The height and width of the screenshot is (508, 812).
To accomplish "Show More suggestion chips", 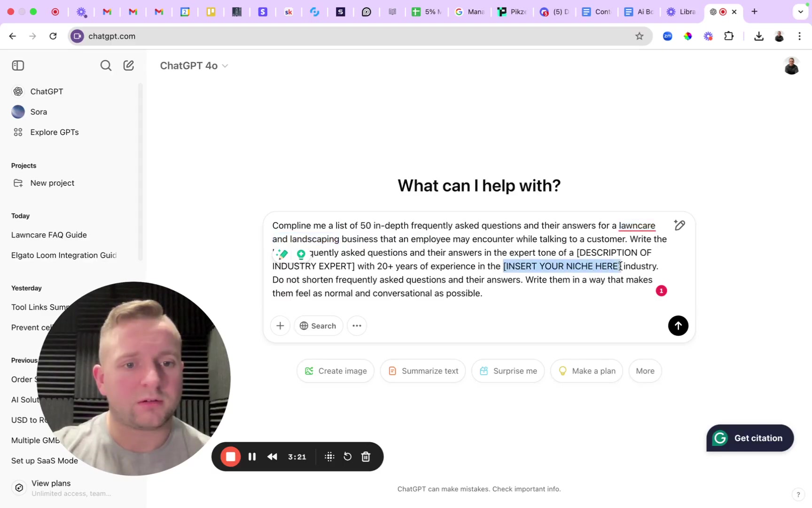I will point(645,371).
